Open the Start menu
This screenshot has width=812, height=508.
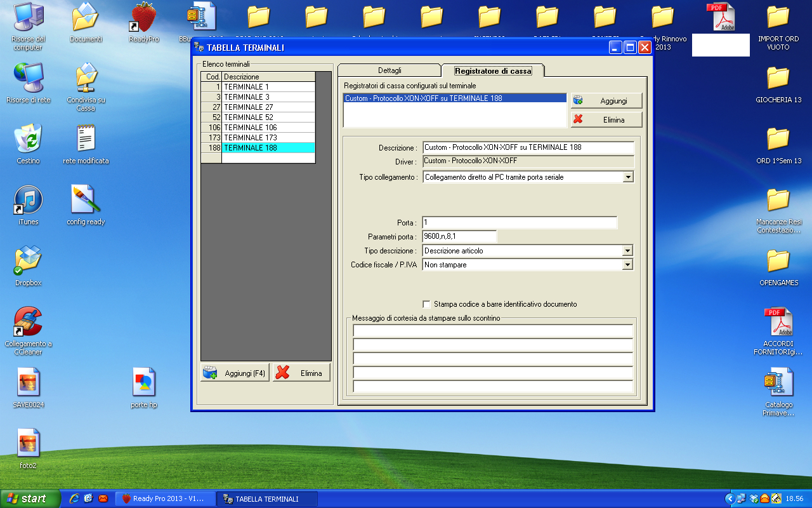click(30, 498)
